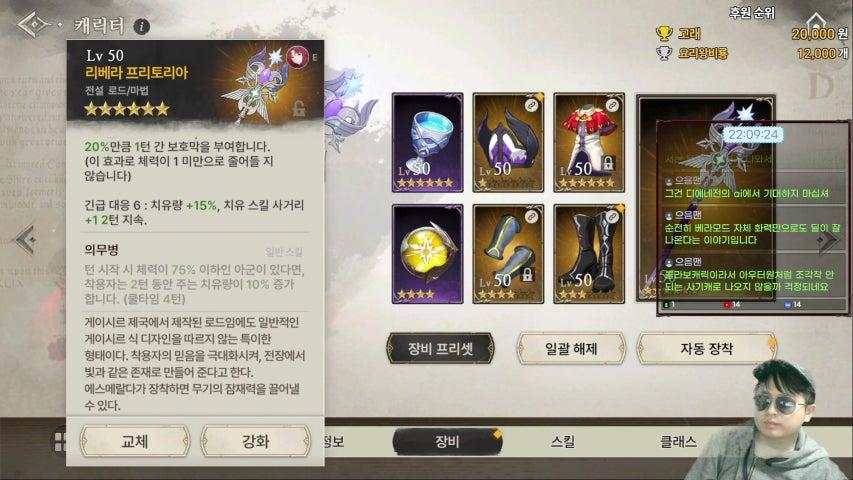Open the info icon beside 캐릭터 title
This screenshot has width=853, height=480.
click(x=141, y=26)
